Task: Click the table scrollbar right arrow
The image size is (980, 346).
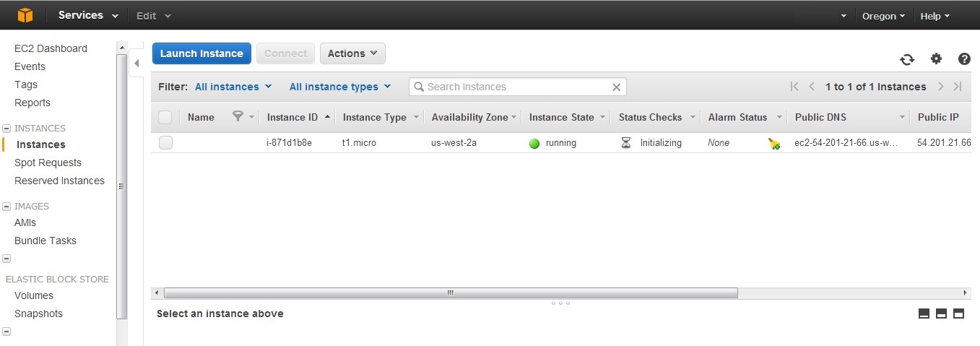Action: click(x=966, y=293)
